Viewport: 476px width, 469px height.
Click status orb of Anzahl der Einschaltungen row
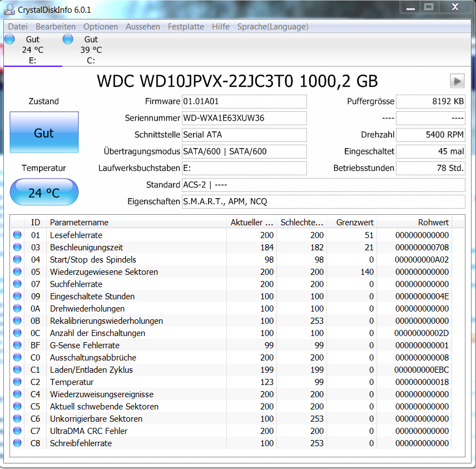[x=17, y=333]
